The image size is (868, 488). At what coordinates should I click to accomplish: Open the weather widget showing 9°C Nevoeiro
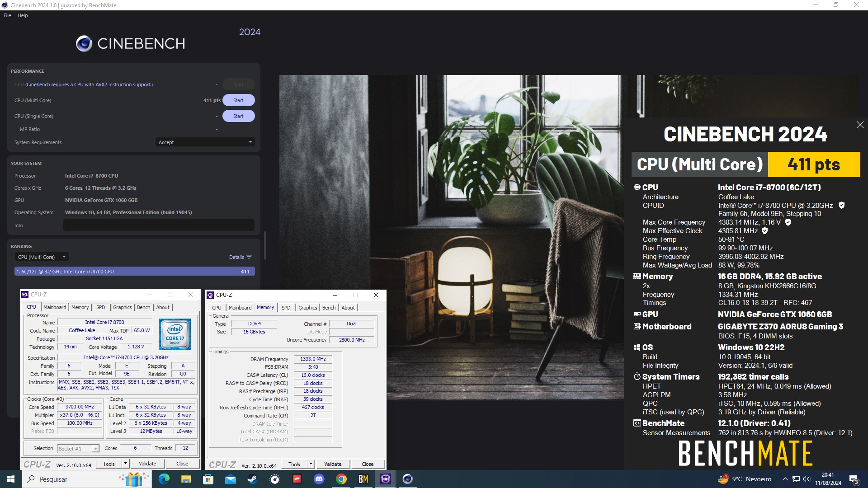[x=745, y=479]
